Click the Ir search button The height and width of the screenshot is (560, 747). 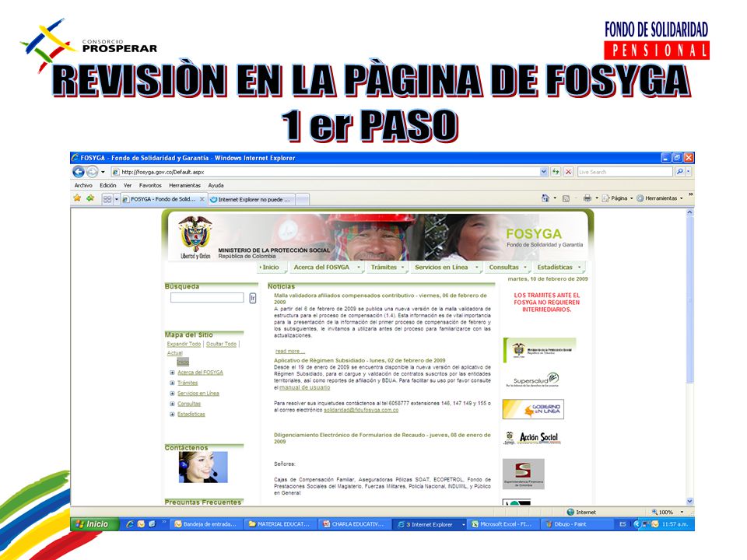click(252, 298)
